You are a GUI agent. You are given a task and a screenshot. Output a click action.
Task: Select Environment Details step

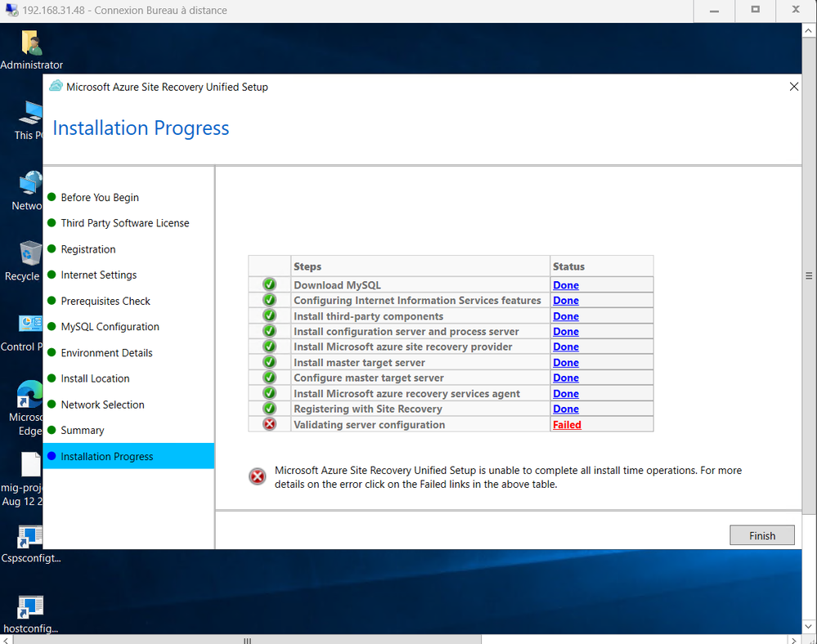106,352
